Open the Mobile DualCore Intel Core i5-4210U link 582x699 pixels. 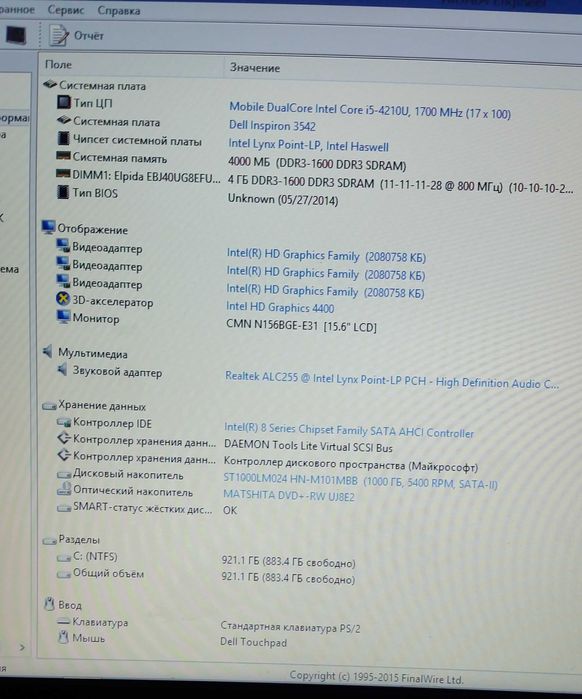[369, 110]
